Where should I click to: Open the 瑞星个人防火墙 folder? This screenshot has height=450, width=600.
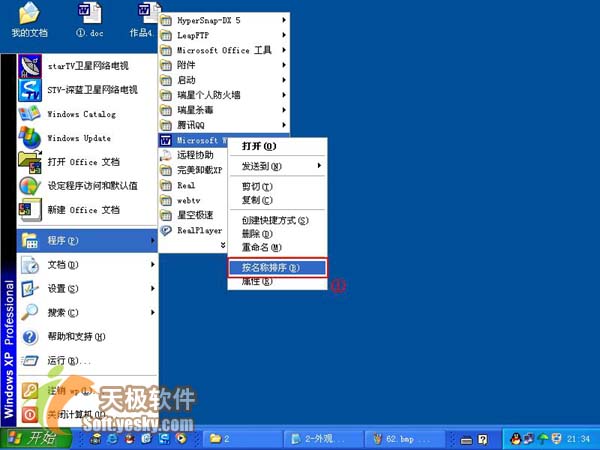pos(224,95)
